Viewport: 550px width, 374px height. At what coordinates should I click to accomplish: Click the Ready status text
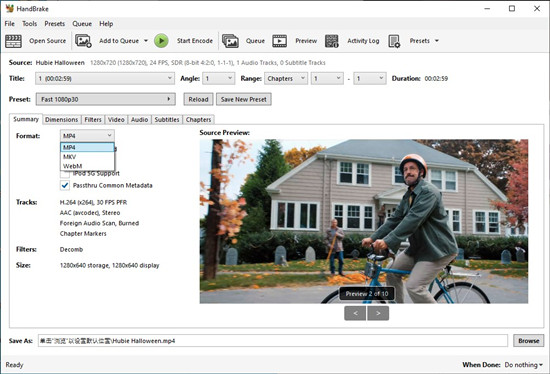tap(14, 365)
